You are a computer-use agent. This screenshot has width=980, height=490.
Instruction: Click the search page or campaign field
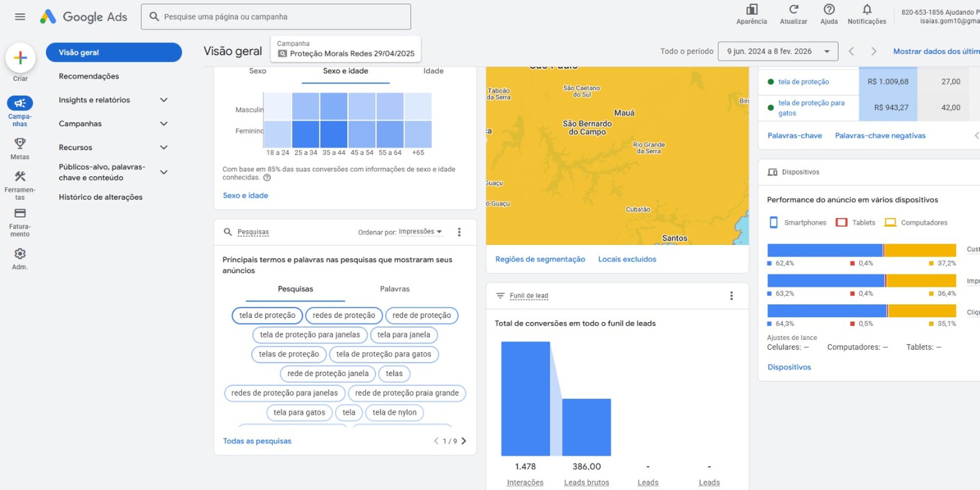tap(276, 17)
